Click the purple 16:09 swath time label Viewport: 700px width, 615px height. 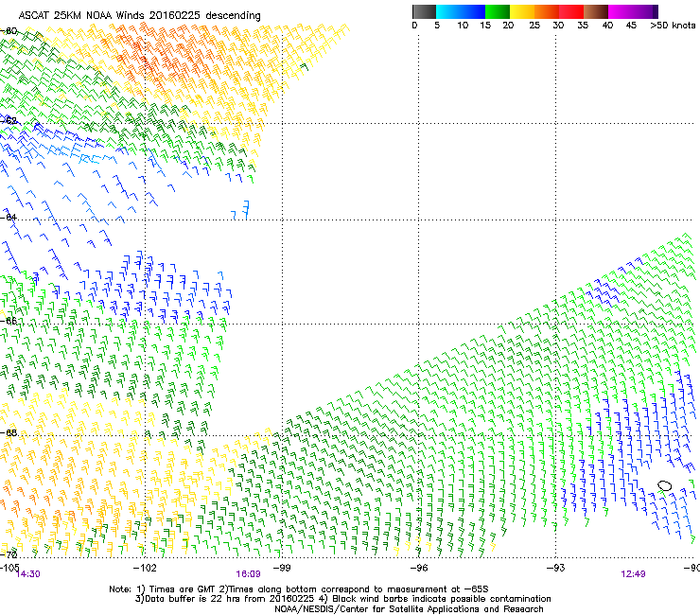[248, 574]
